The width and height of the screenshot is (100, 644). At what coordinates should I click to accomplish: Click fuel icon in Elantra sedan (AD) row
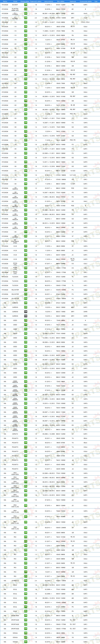tap(26, 9)
